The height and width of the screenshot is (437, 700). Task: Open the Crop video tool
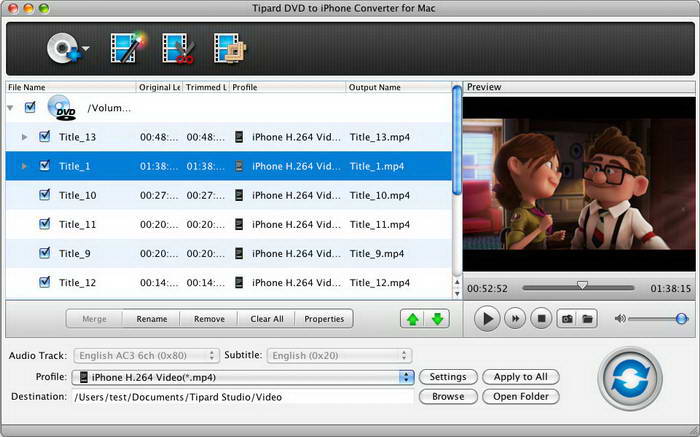[x=228, y=47]
